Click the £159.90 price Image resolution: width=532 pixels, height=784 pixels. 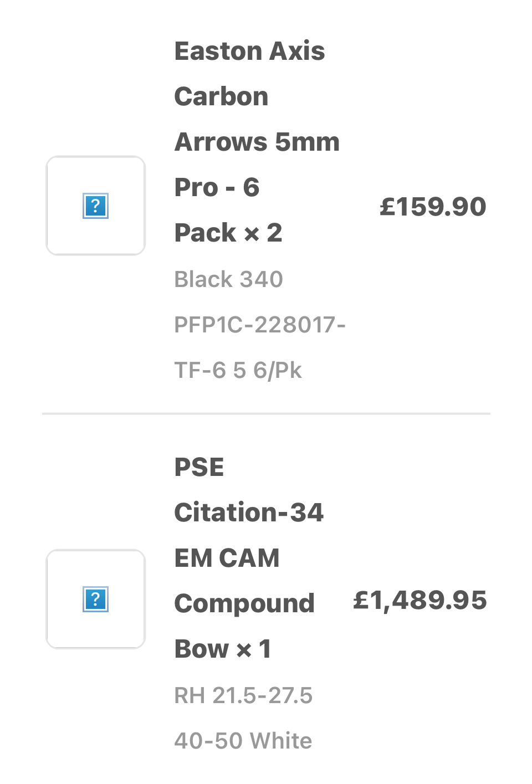(433, 207)
